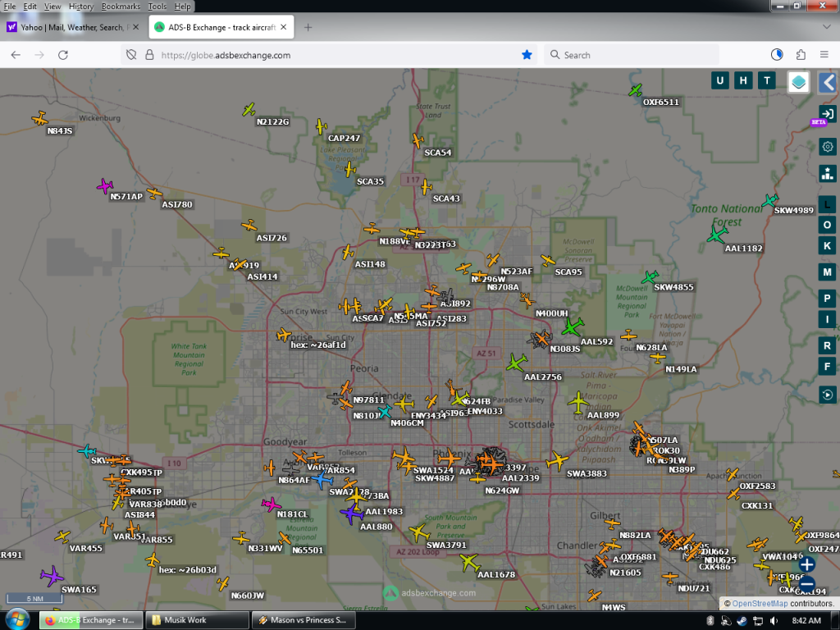The image size is (840, 630).
Task: Switch to the Yahoo Mail tab
Action: click(72, 27)
